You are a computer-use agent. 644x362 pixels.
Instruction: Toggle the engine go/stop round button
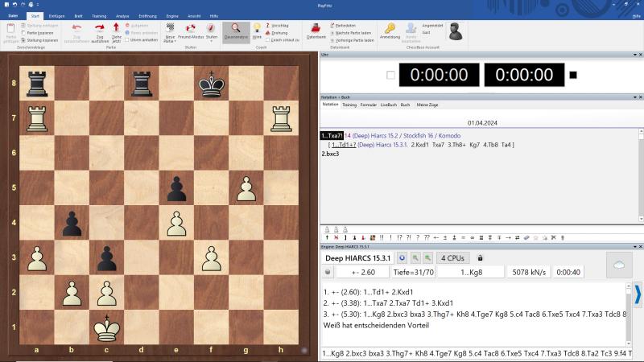[328, 272]
